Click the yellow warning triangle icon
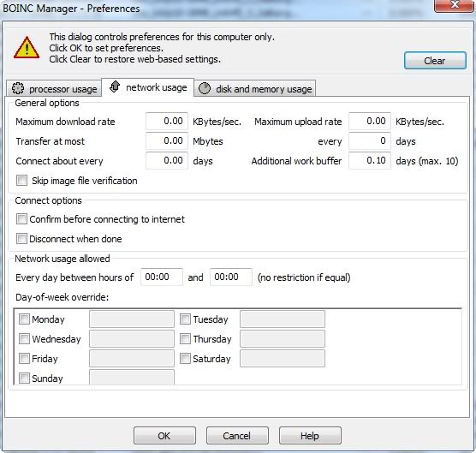This screenshot has width=476, height=453. pos(27,48)
